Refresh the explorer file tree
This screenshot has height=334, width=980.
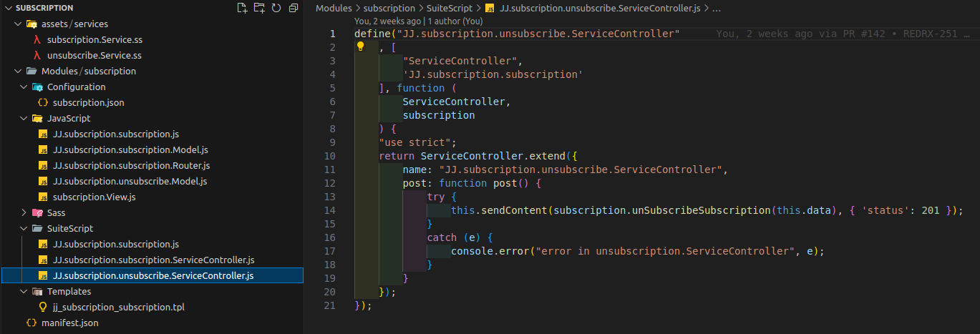[x=276, y=8]
